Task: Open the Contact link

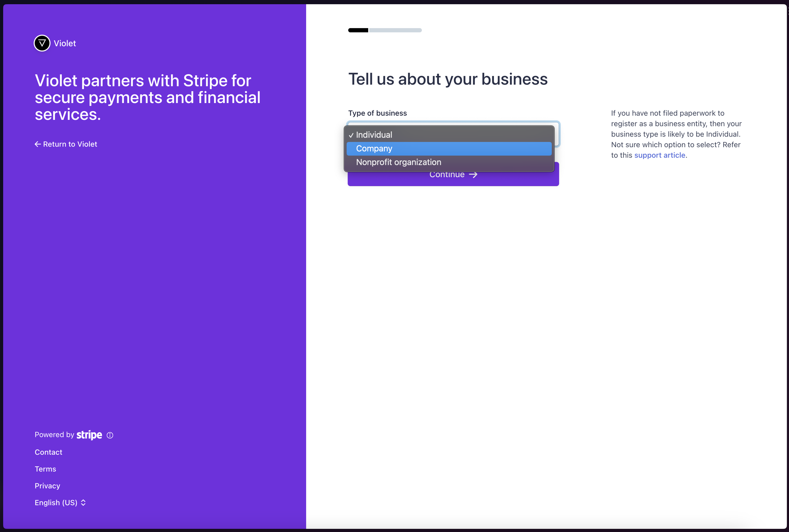Action: (x=48, y=452)
